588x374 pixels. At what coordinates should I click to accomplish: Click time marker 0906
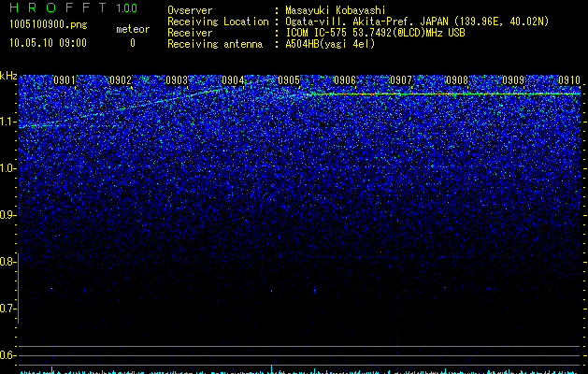tap(345, 80)
